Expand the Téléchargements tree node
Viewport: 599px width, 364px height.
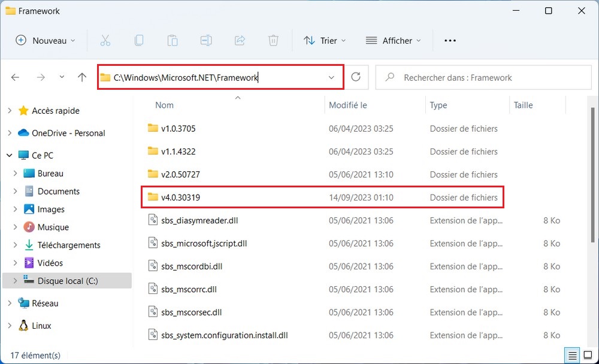16,245
